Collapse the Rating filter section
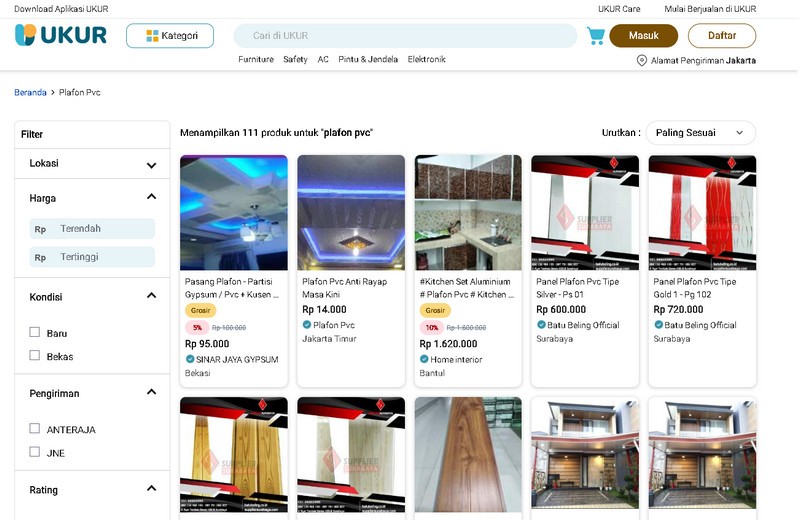800x520 pixels. [x=152, y=488]
